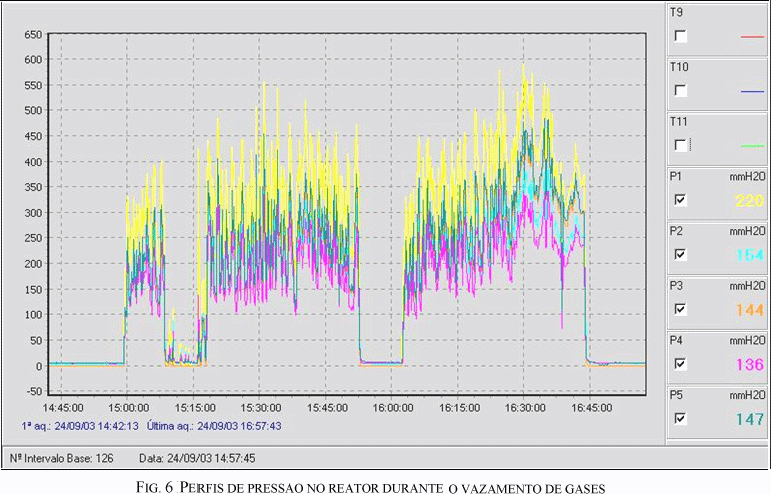This screenshot has height=494, width=771.
Task: Uncheck the P5 pressure checkbox
Action: pos(681,418)
